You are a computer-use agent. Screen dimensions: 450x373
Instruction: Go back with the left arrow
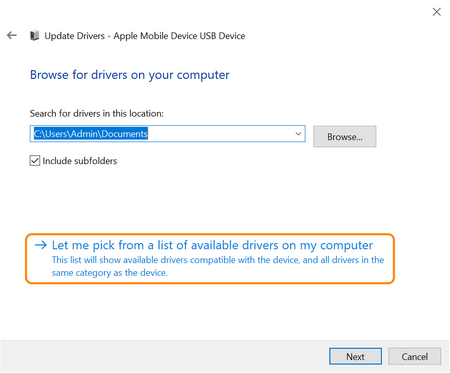(12, 35)
